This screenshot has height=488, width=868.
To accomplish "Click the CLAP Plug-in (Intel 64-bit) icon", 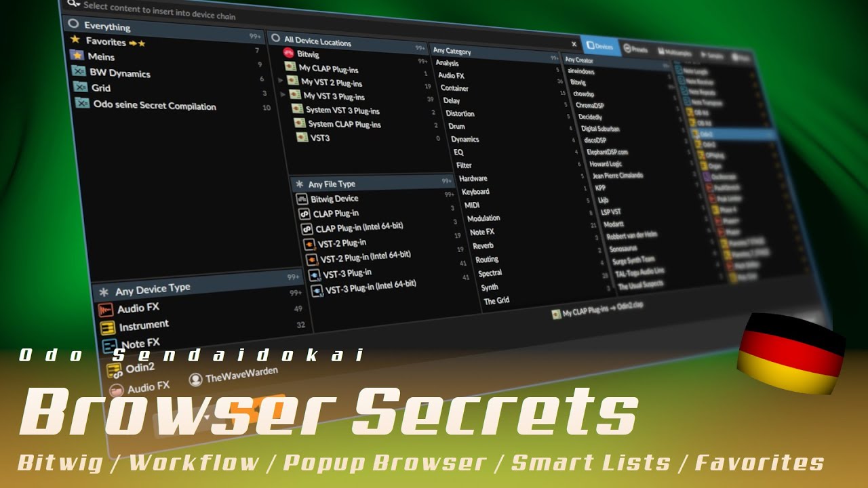I will (x=307, y=229).
